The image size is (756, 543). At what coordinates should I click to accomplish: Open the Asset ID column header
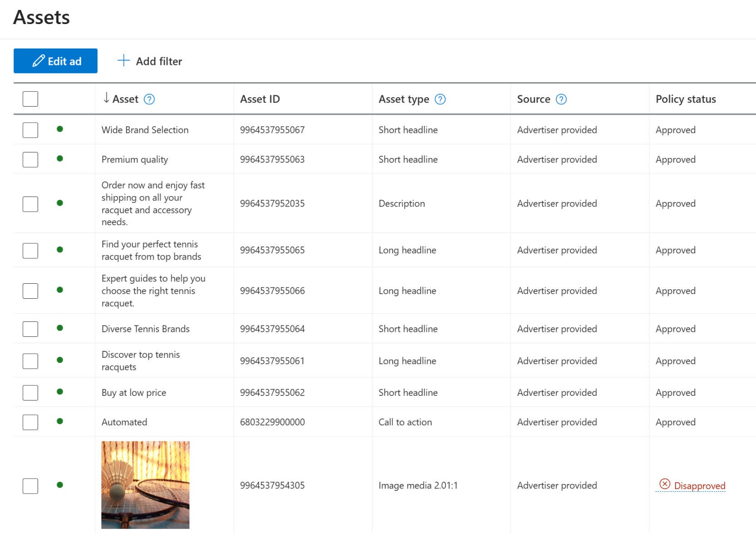coord(260,99)
